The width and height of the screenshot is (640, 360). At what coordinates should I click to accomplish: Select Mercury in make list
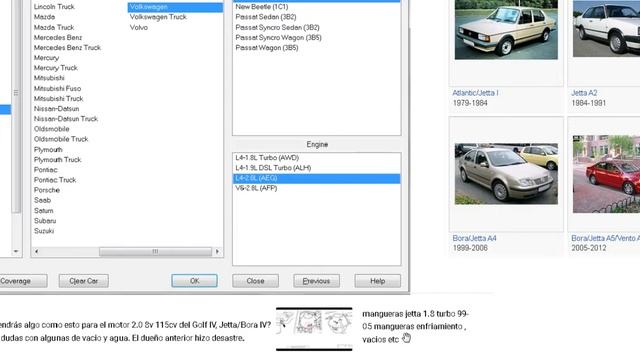[46, 58]
